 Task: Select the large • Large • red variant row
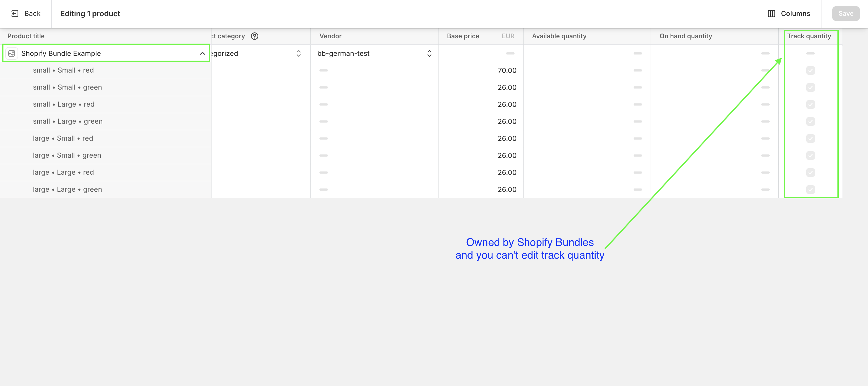pos(106,173)
